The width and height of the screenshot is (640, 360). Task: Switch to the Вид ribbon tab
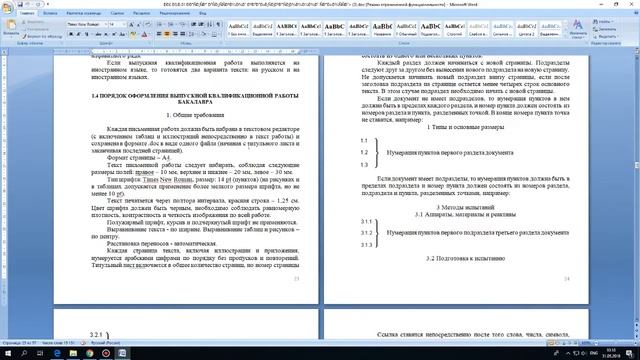coord(202,13)
